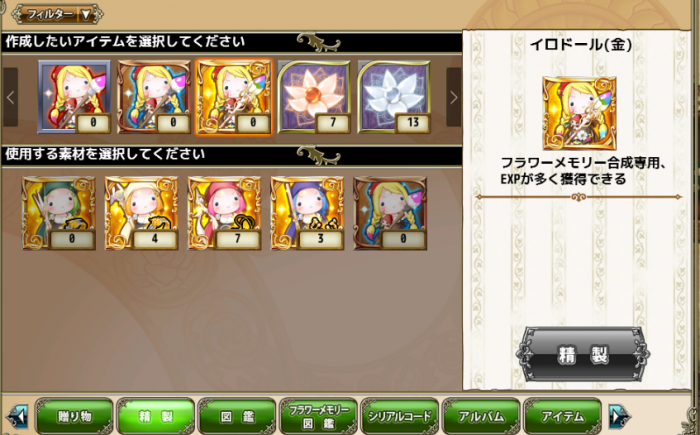Image resolution: width=700 pixels, height=435 pixels.
Task: Pick the green-hooded doll material
Action: (58, 213)
